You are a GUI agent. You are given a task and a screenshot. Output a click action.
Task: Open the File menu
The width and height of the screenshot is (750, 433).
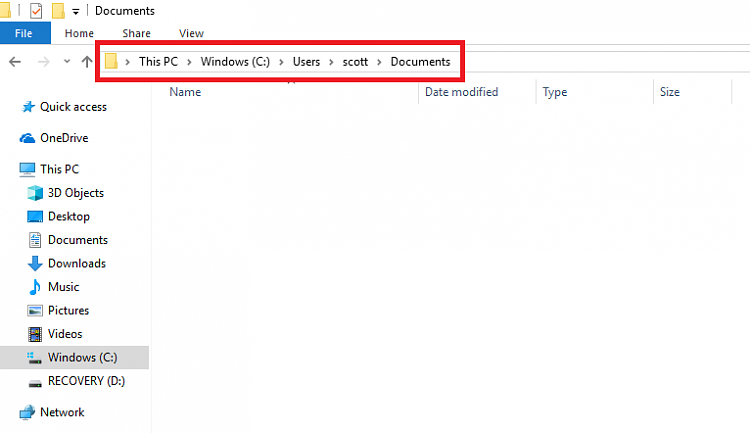point(24,33)
